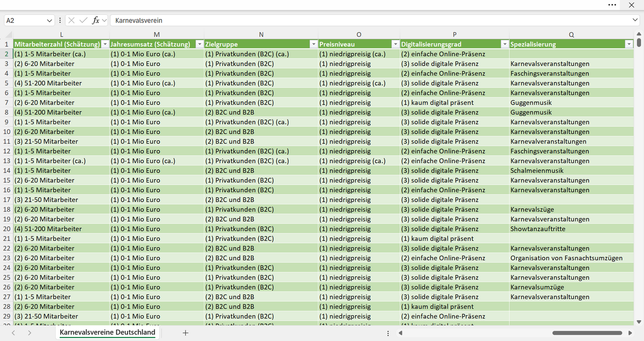This screenshot has width=644, height=341.
Task: Click the formula bar containing Karnevalsverein
Action: pyautogui.click(x=371, y=20)
